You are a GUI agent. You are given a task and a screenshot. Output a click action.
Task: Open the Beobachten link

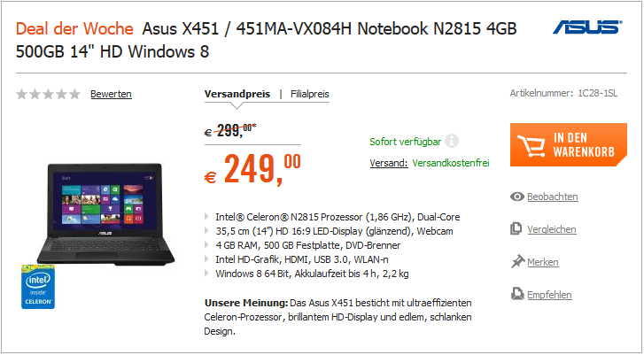pos(553,197)
